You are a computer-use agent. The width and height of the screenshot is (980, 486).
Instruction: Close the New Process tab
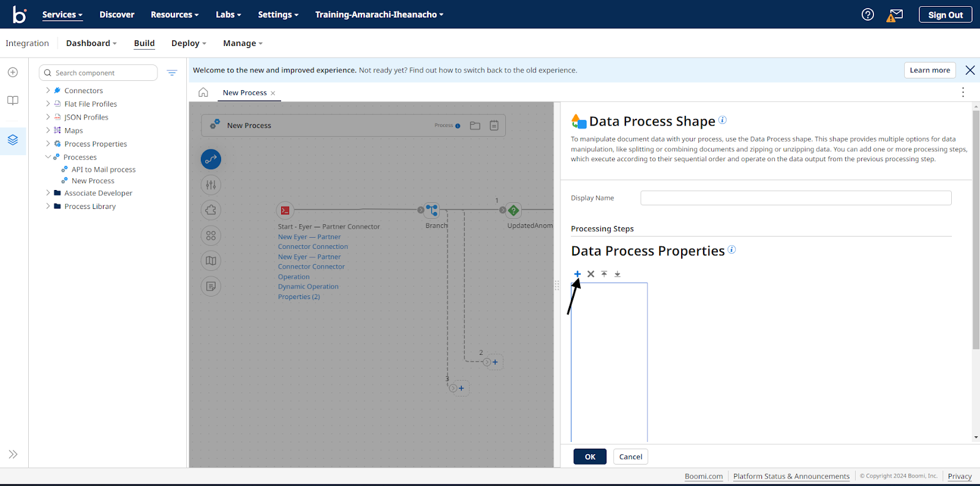coord(273,93)
